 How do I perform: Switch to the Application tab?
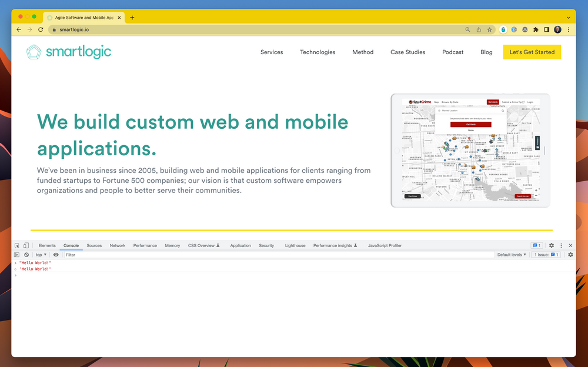click(240, 245)
